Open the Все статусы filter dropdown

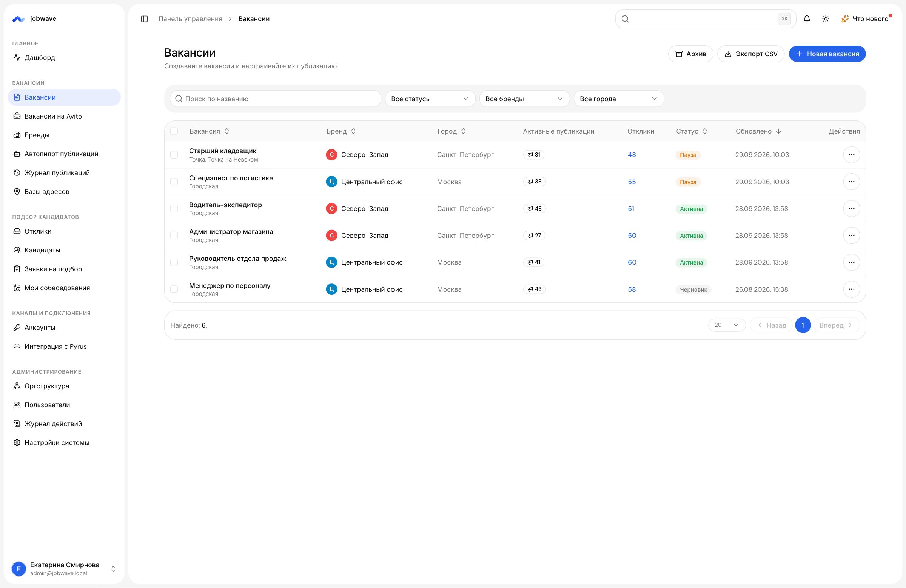pos(430,99)
